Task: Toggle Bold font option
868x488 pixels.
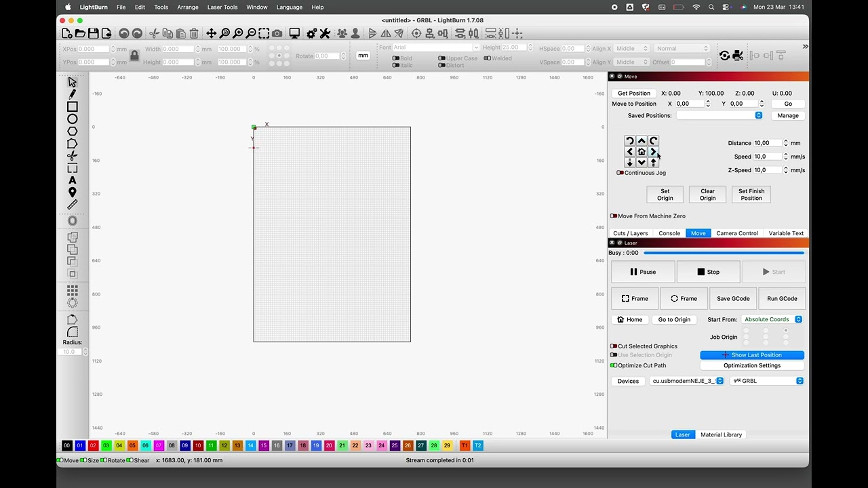Action: 402,58
